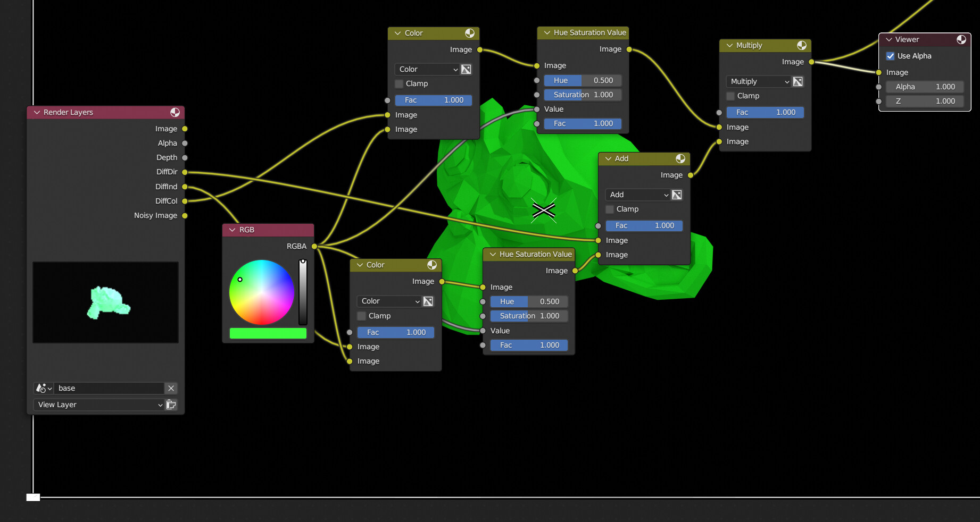Click green color swatch on RGB node
Image resolution: width=980 pixels, height=522 pixels.
[x=268, y=333]
